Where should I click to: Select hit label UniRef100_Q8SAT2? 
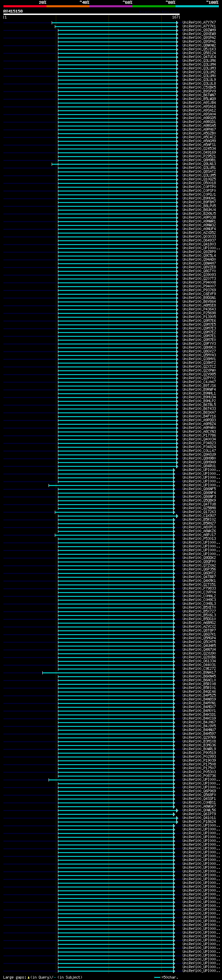click(199, 172)
